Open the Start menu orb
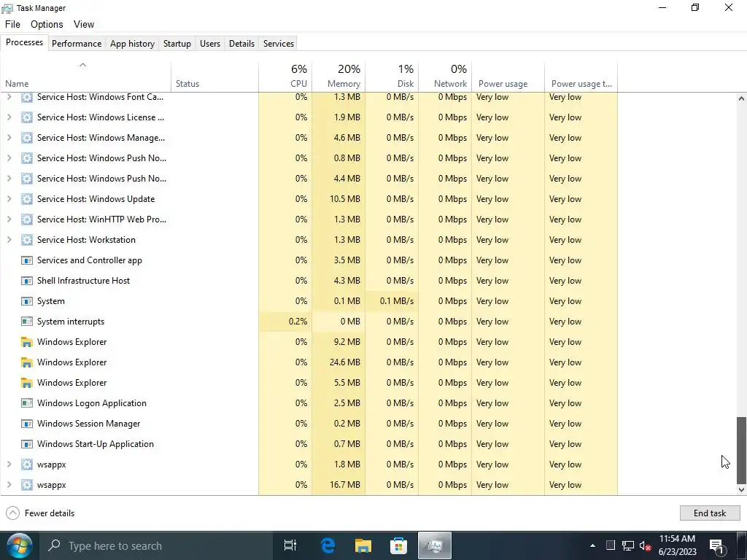This screenshot has width=747, height=560. pos(20,545)
